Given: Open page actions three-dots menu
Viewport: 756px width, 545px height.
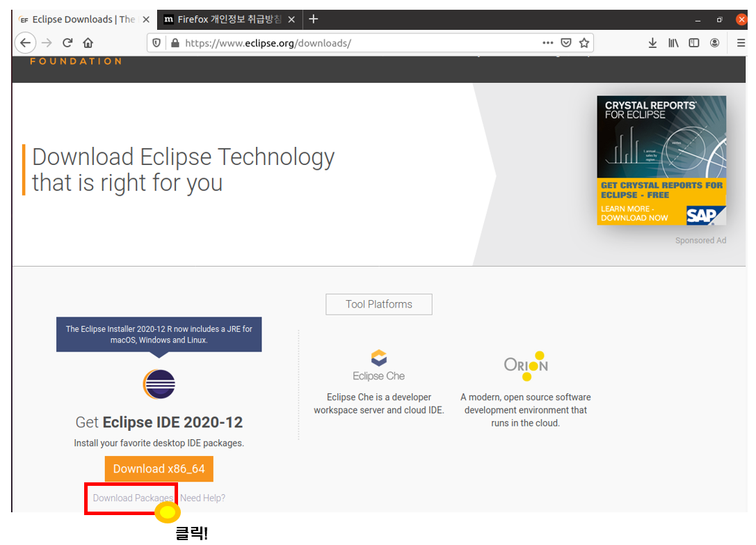Looking at the screenshot, I should point(548,43).
